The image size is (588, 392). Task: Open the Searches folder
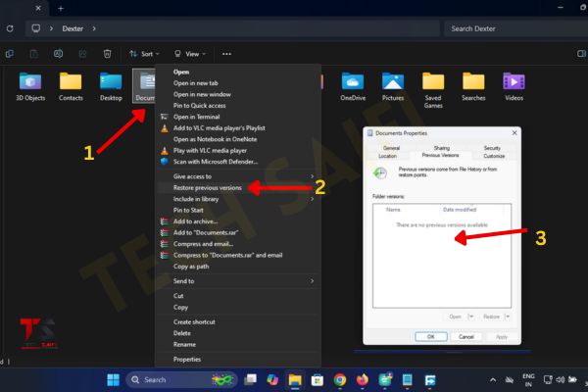tap(473, 86)
